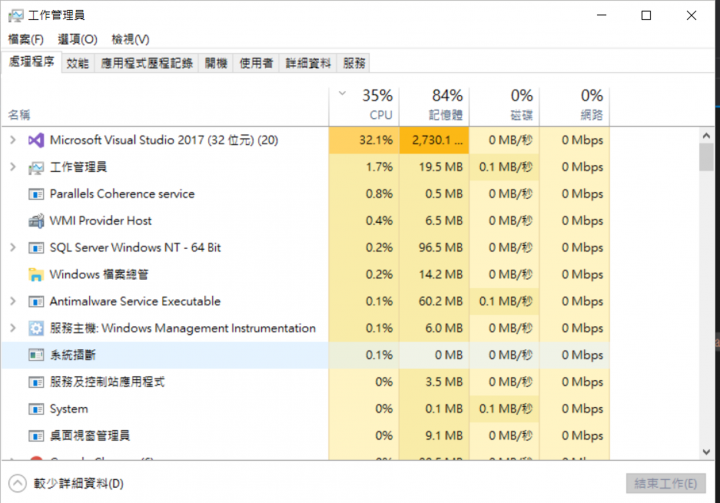This screenshot has height=503, width=720.
Task: Select WMI Provider Host row name
Action: [101, 221]
